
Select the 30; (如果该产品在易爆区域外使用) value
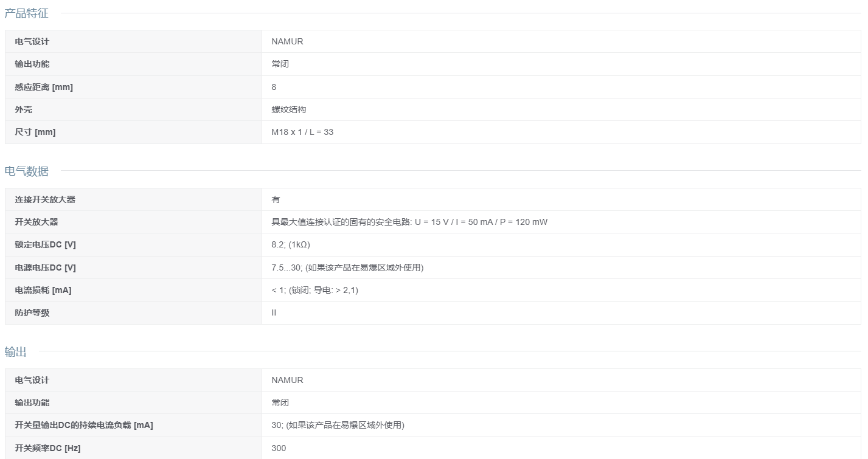(x=338, y=425)
